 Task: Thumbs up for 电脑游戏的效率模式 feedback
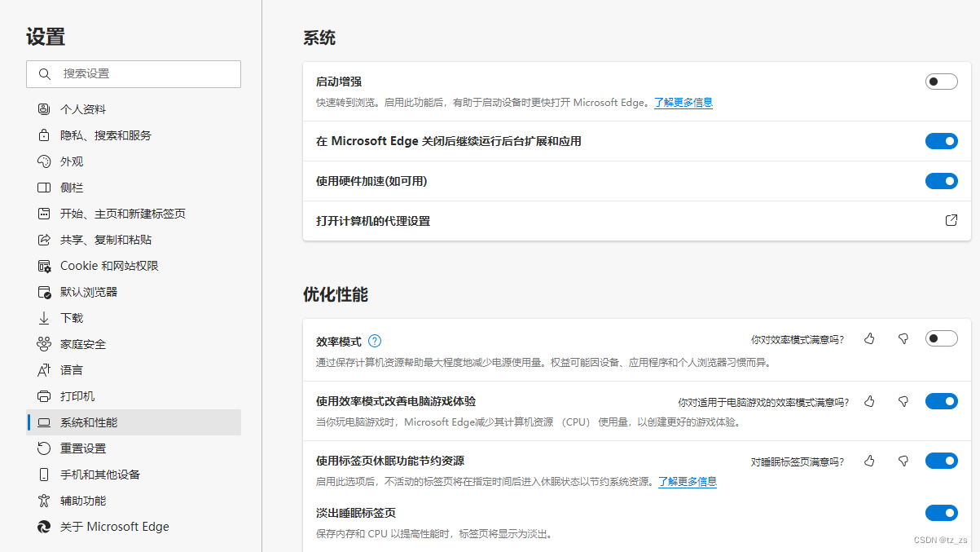coord(869,401)
